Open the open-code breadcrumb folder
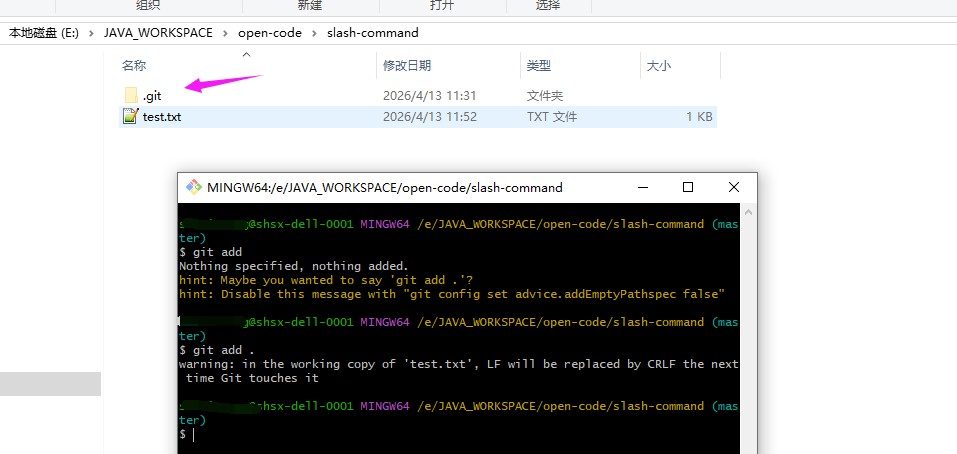This screenshot has width=957, height=454. click(x=270, y=33)
